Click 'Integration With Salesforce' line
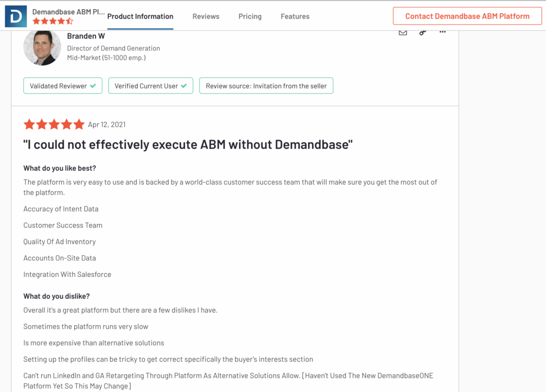Image resolution: width=546 pixels, height=392 pixels. point(67,274)
